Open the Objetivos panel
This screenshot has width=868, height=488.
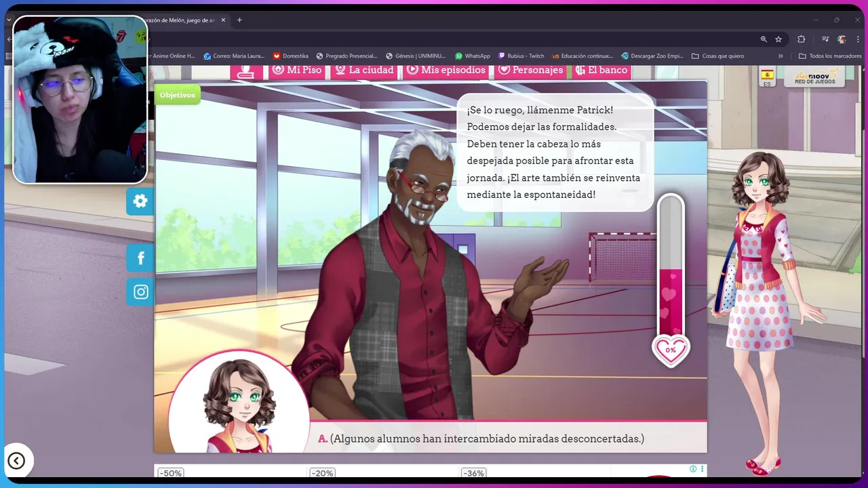(x=178, y=95)
